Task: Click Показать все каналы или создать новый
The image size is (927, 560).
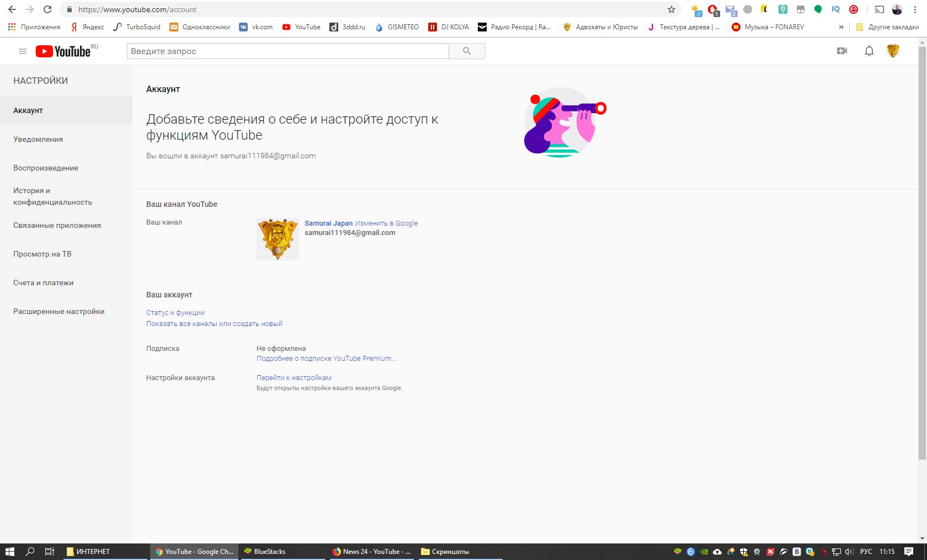Action: [214, 323]
